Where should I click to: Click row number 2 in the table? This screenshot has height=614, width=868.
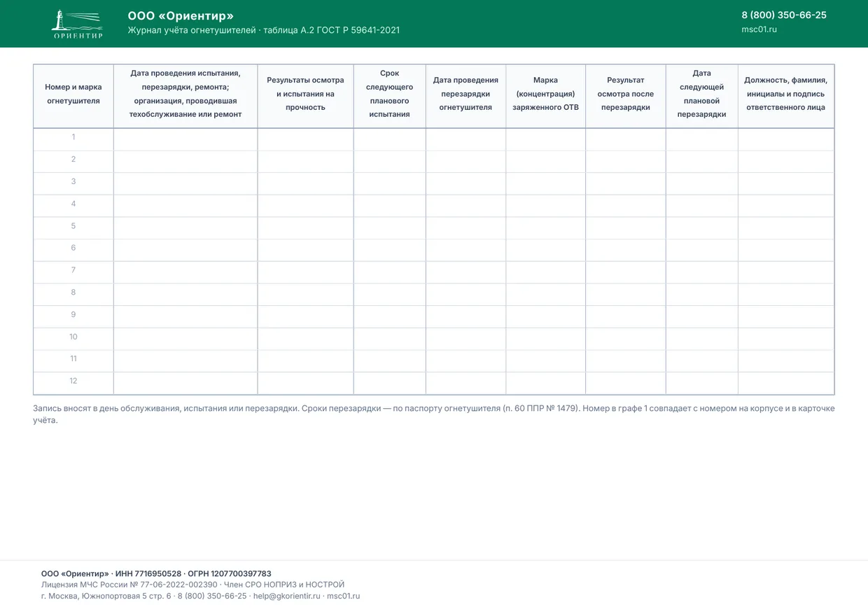(x=434, y=162)
